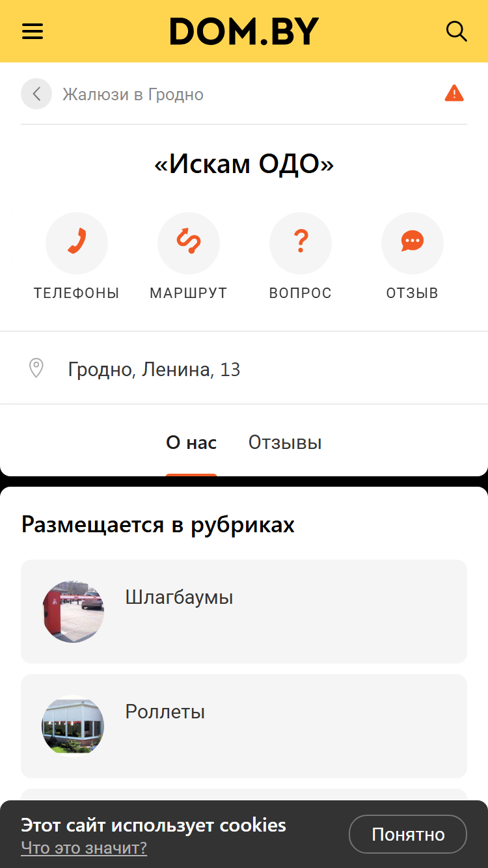
Task: Open the Что это значит? link
Action: point(84,848)
